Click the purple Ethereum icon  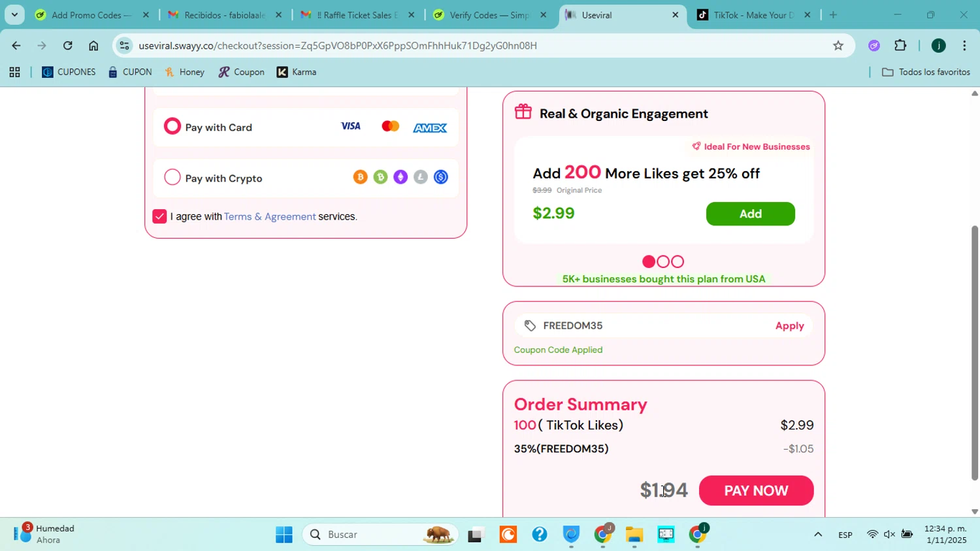[x=400, y=177]
